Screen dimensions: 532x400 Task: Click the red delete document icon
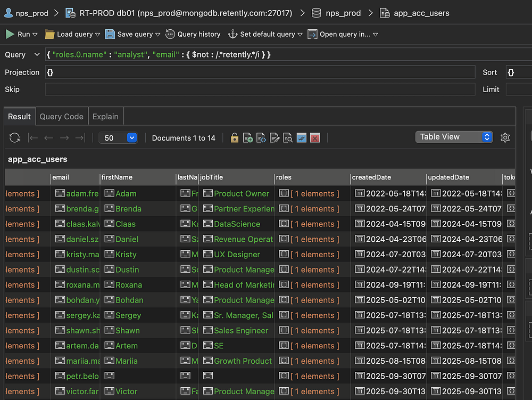pyautogui.click(x=315, y=138)
